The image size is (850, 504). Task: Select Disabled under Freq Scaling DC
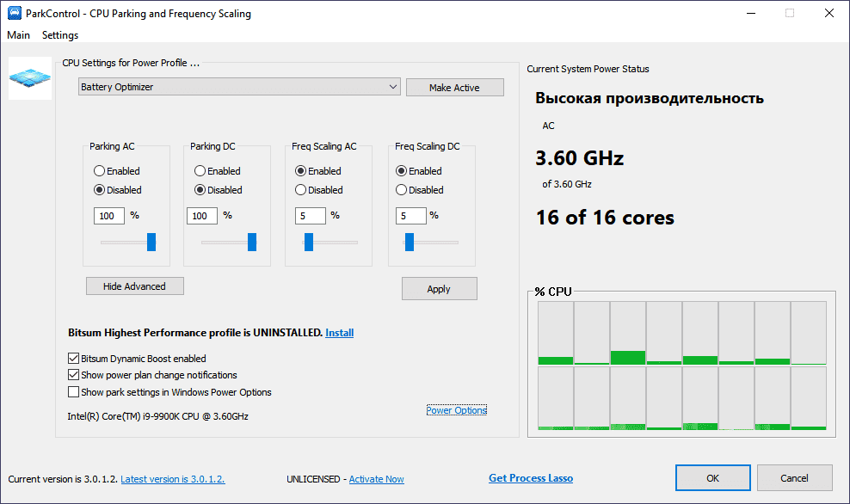(x=420, y=190)
